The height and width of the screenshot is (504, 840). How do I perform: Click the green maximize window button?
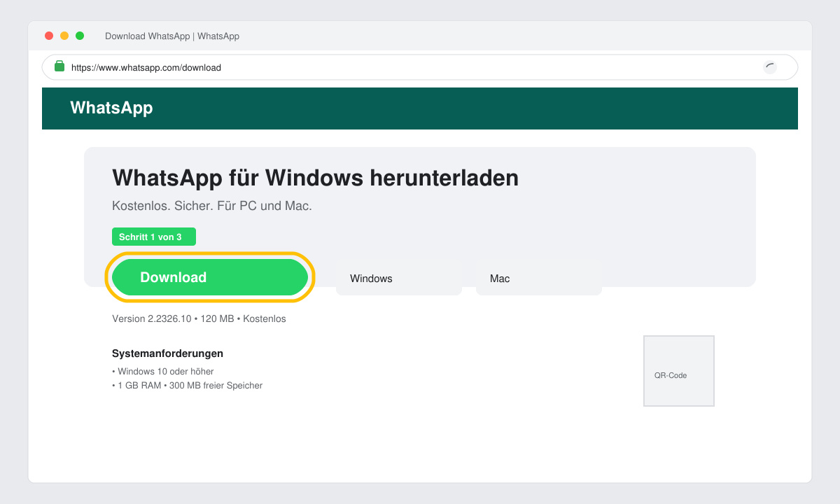click(x=80, y=36)
